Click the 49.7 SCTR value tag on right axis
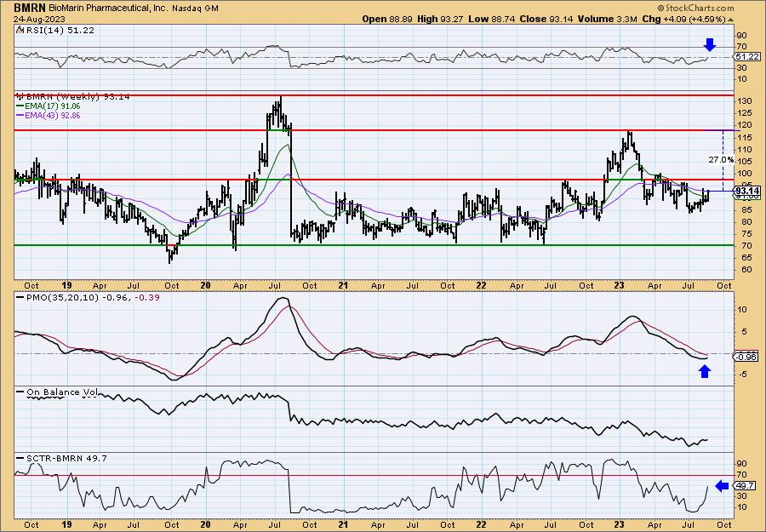 (746, 485)
